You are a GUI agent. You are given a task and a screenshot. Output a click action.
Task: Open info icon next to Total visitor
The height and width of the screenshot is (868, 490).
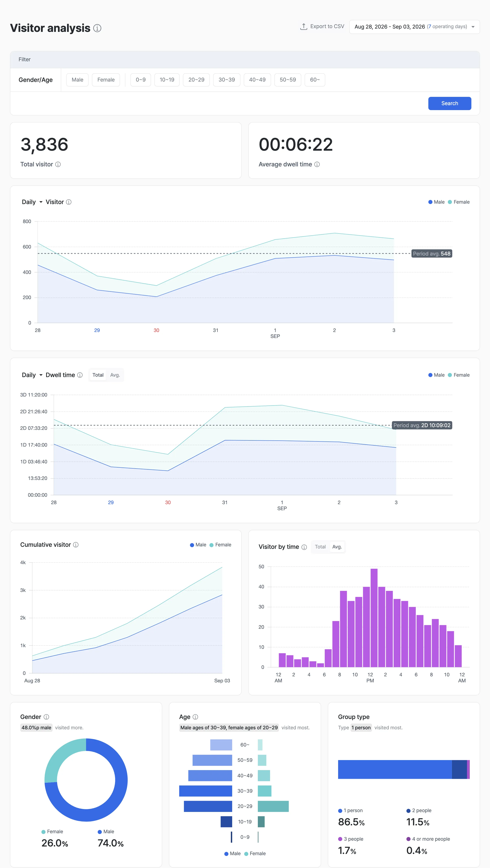tap(58, 165)
